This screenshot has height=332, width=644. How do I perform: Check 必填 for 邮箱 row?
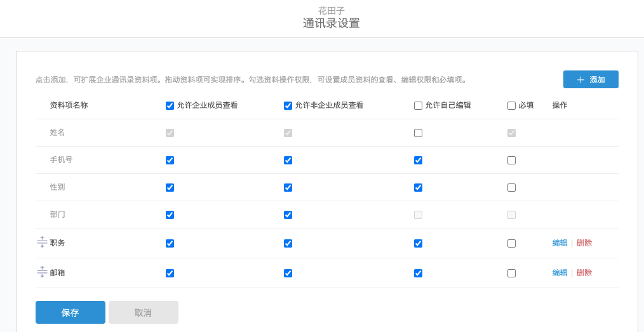tap(511, 273)
